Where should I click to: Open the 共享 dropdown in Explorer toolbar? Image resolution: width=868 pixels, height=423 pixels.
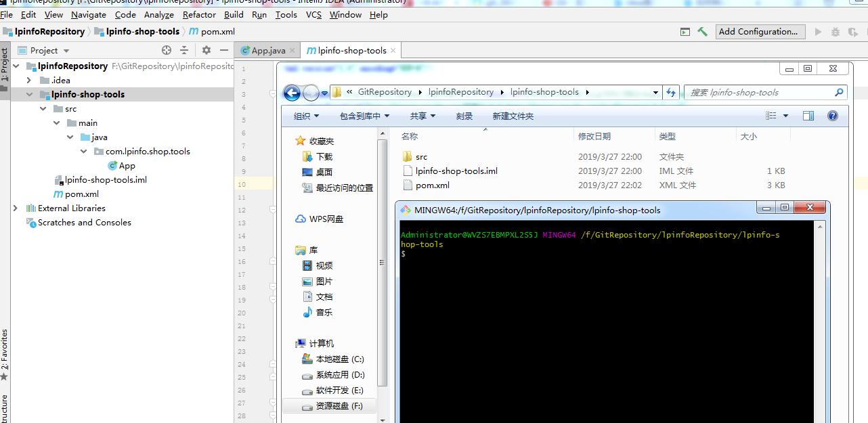pos(422,116)
